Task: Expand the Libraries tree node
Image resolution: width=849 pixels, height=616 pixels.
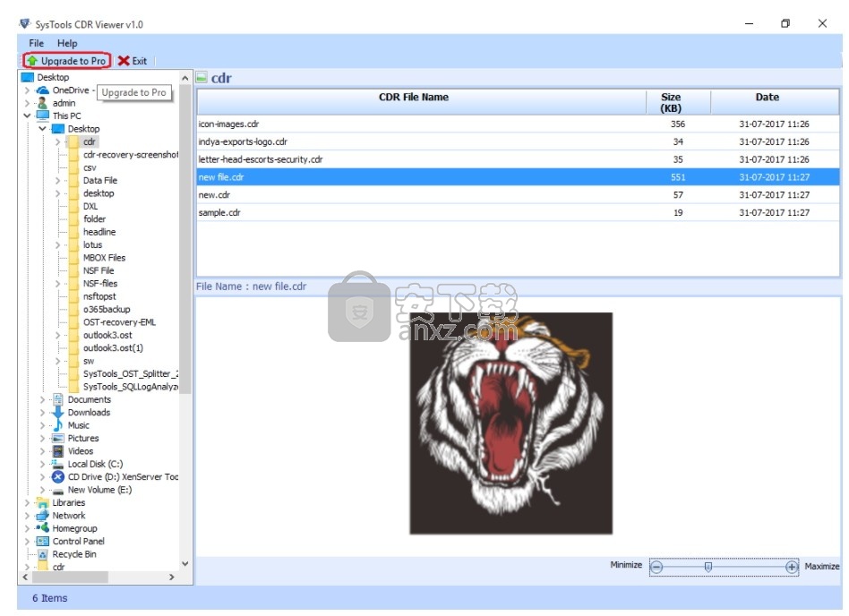Action: tap(27, 503)
